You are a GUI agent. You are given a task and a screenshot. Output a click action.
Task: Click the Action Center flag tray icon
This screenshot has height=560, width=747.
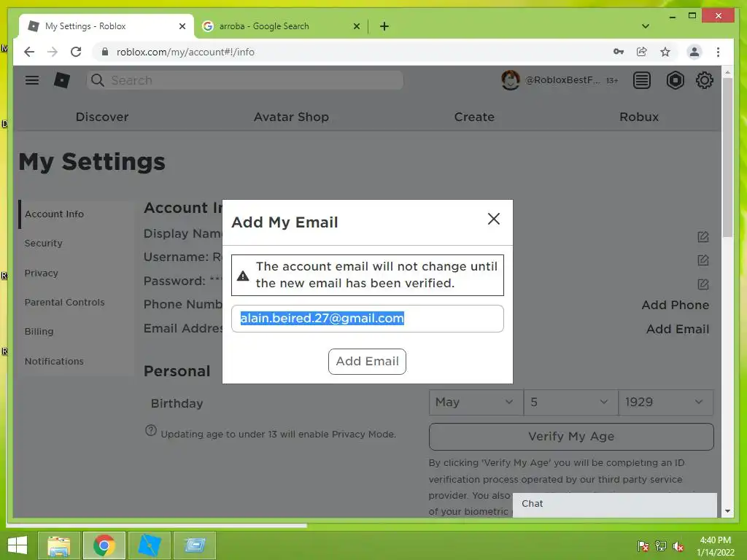point(643,545)
